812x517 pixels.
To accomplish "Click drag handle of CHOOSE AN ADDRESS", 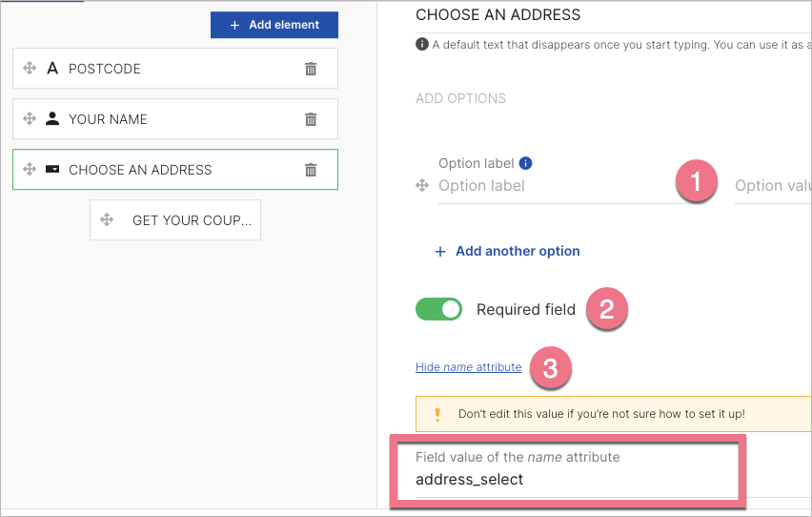I will coord(30,170).
